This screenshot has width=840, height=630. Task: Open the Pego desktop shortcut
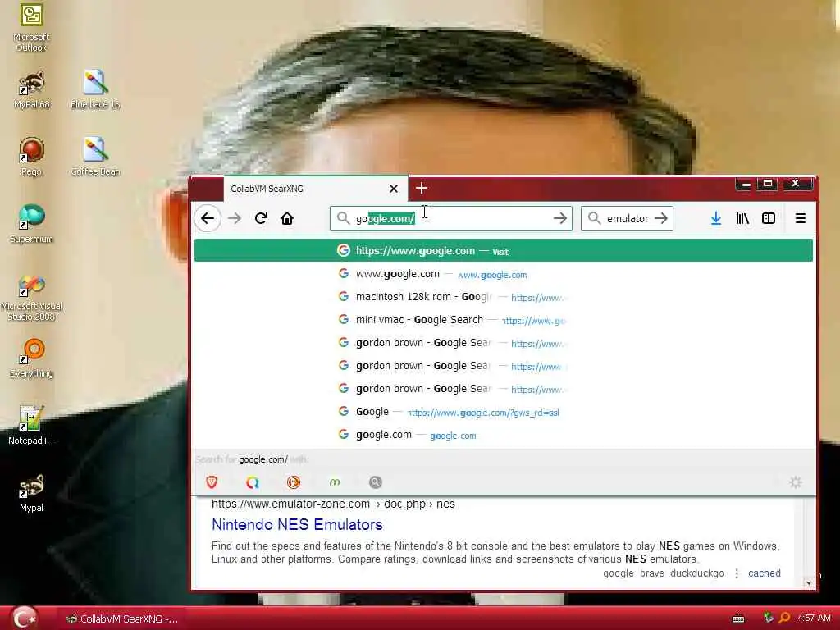31,157
